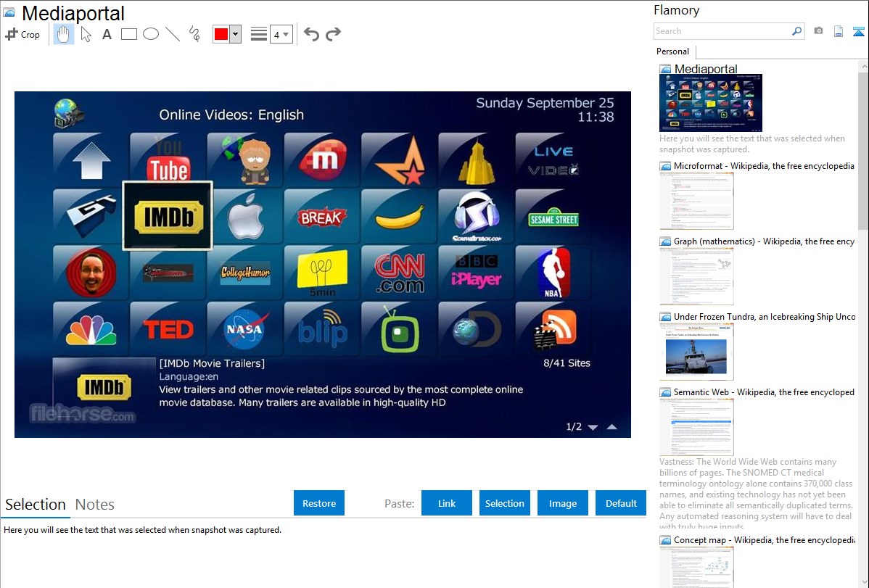The image size is (869, 588).
Task: Open the Microformat Wikipedia snapshot
Action: [696, 201]
